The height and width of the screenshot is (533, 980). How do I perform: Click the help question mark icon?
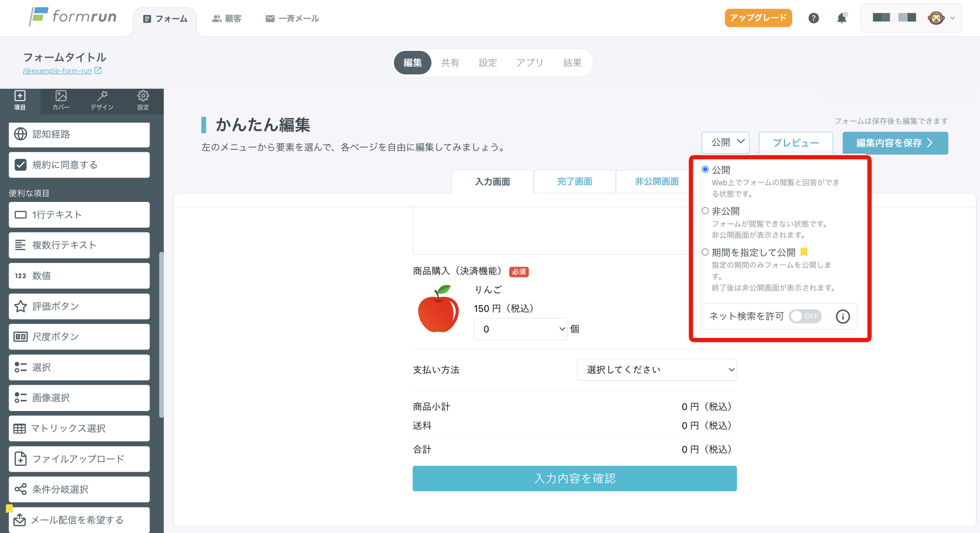[x=813, y=18]
